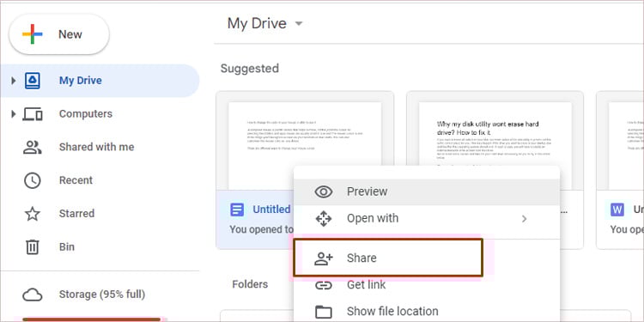Expand the My Drive tree arrow
Image resolution: width=644 pixels, height=322 pixels.
tap(13, 81)
